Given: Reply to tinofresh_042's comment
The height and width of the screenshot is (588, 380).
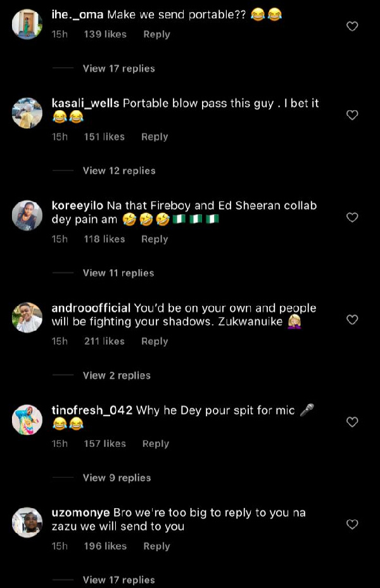Looking at the screenshot, I should [x=155, y=444].
